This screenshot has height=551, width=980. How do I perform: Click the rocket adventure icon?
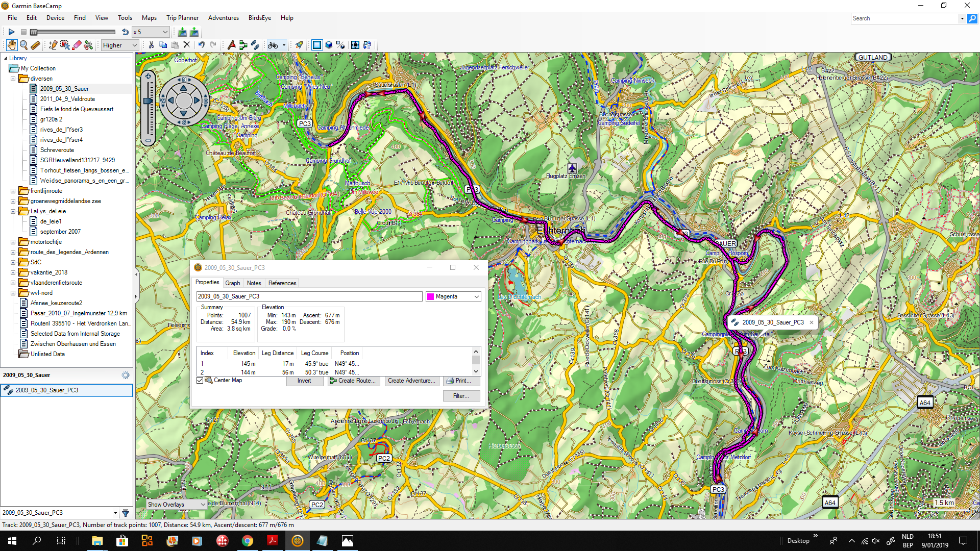coord(300,45)
